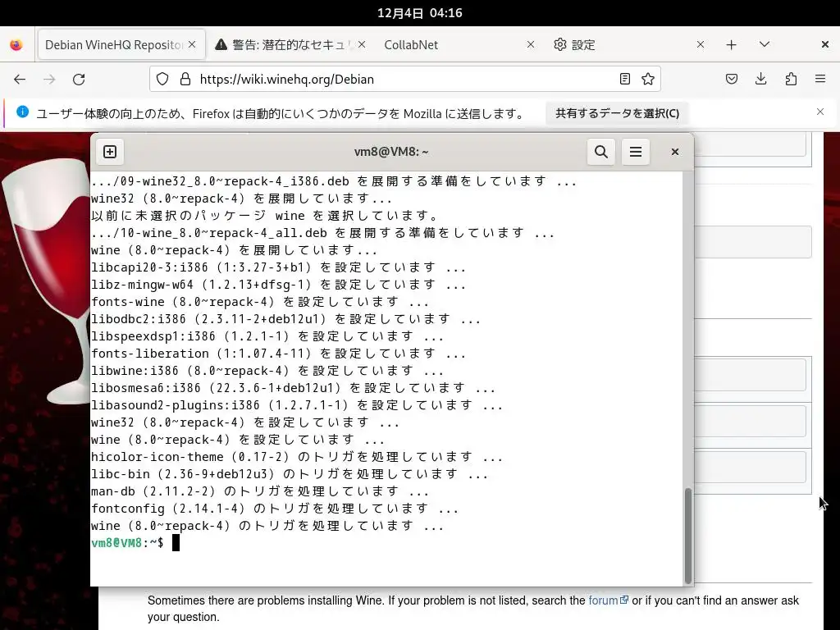Click the 'fontconfig (2.14.1-4)' output line
Image resolution: width=840 pixels, height=630 pixels.
275,509
